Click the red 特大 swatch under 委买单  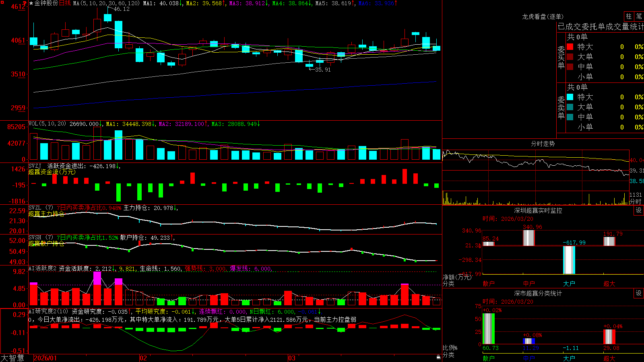570,47
